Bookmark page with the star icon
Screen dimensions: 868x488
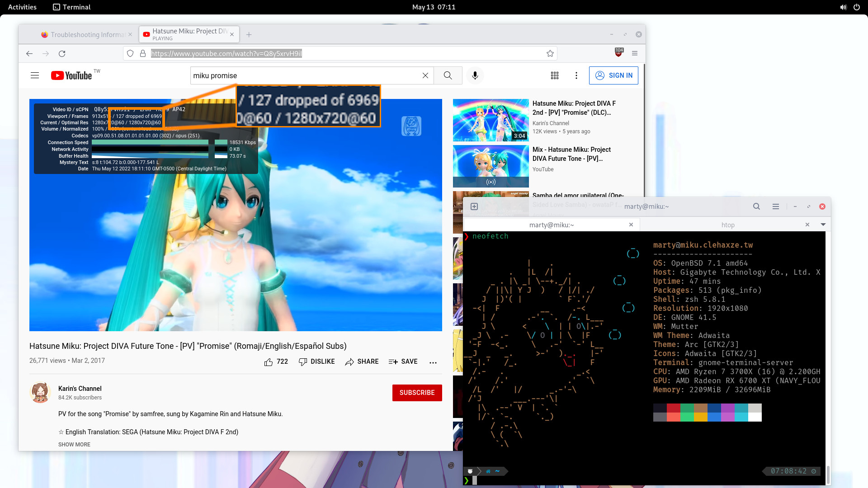point(550,53)
